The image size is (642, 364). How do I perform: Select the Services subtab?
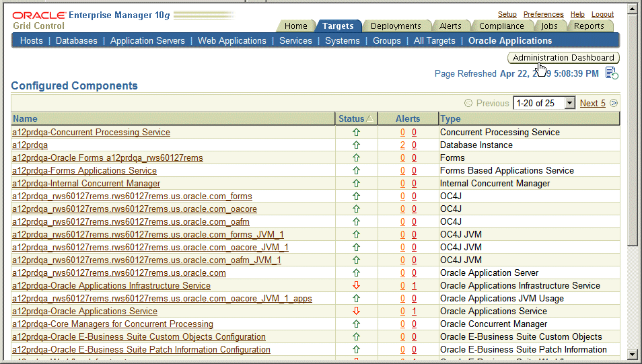pyautogui.click(x=295, y=40)
